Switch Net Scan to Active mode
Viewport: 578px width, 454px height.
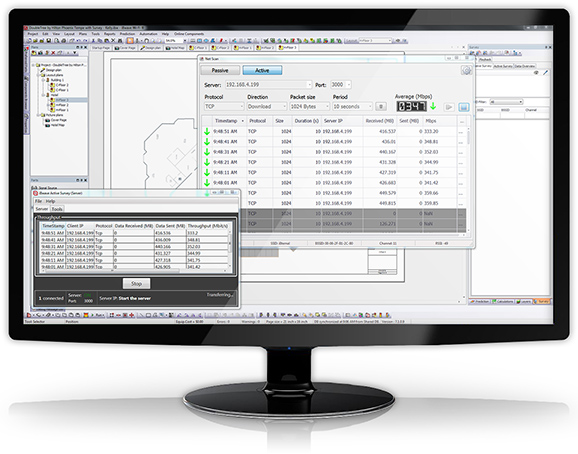click(x=262, y=70)
